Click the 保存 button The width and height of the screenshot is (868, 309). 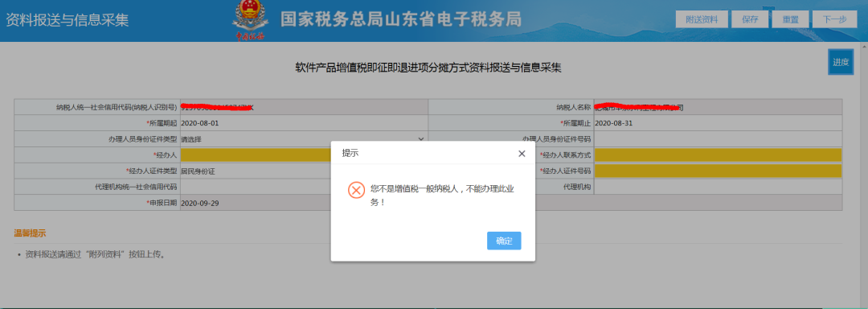click(x=750, y=19)
